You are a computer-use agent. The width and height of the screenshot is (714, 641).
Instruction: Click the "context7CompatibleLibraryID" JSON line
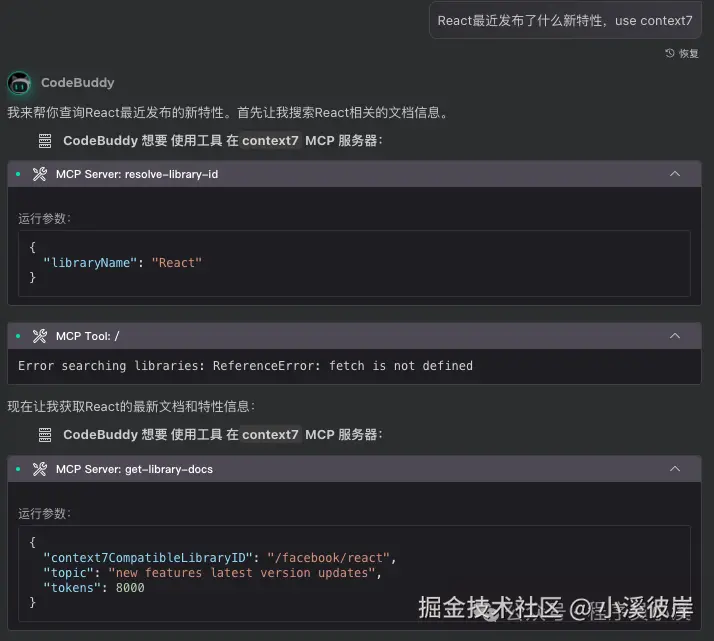tap(219, 558)
